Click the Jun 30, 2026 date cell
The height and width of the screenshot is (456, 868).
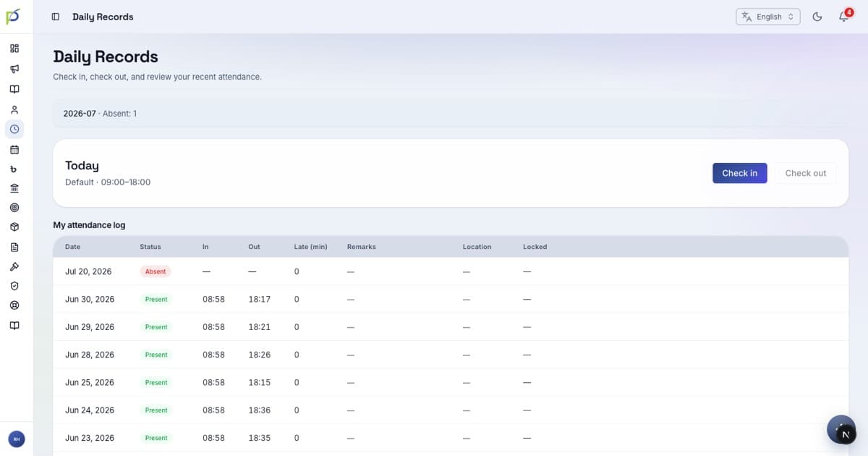coord(90,299)
